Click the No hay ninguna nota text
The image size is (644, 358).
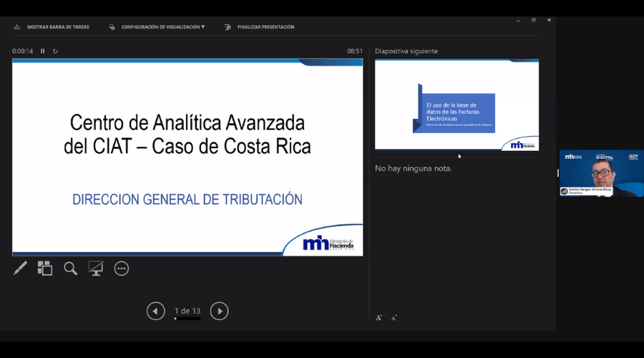413,168
